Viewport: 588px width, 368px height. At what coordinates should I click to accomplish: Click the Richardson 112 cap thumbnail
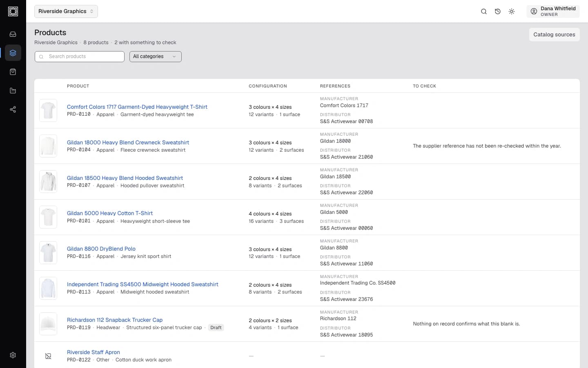click(48, 324)
